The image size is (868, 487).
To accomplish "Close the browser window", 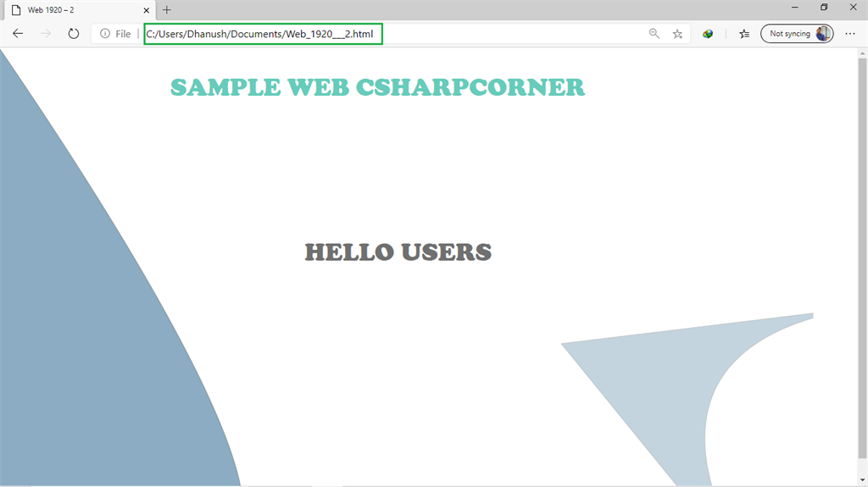I will point(853,7).
